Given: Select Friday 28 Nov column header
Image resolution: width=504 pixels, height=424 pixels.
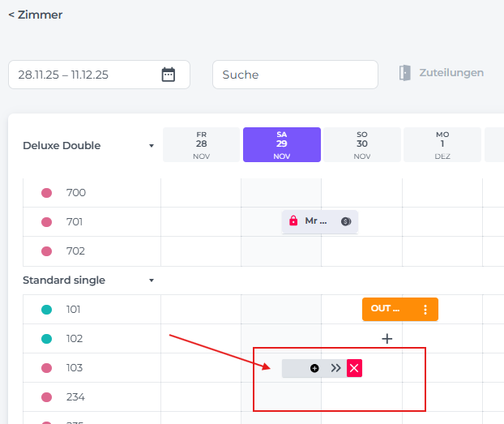Looking at the screenshot, I should [x=201, y=145].
